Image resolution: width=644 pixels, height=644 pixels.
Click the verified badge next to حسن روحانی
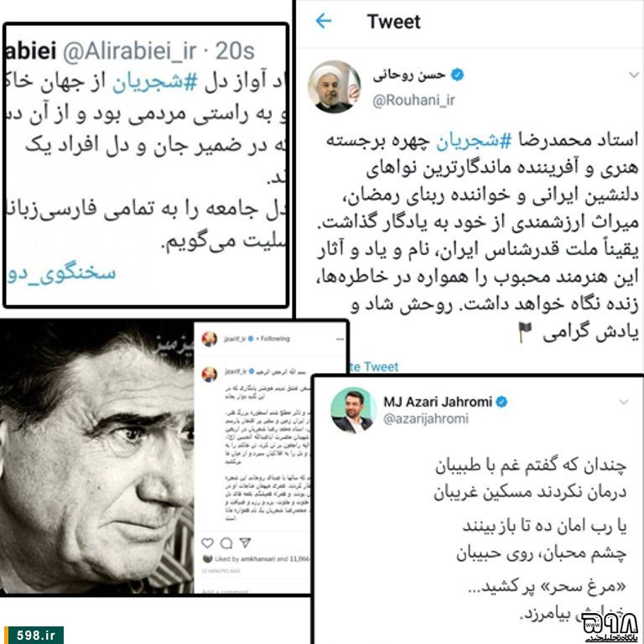click(457, 75)
